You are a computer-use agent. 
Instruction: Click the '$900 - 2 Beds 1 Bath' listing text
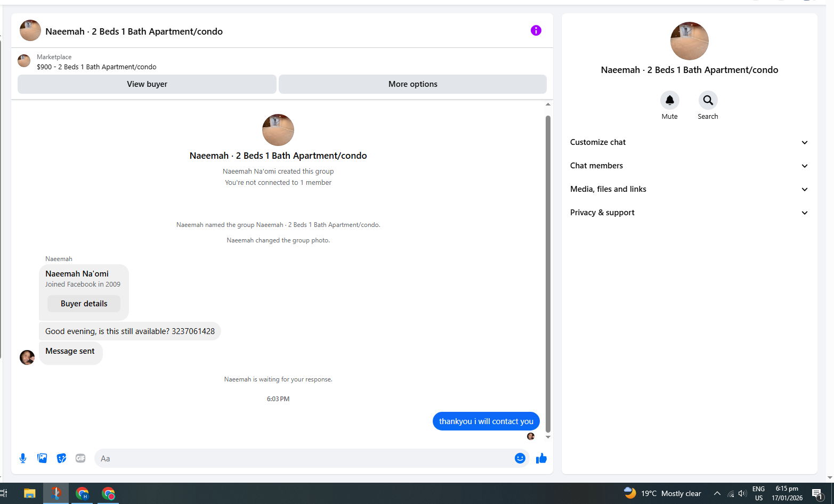click(96, 67)
